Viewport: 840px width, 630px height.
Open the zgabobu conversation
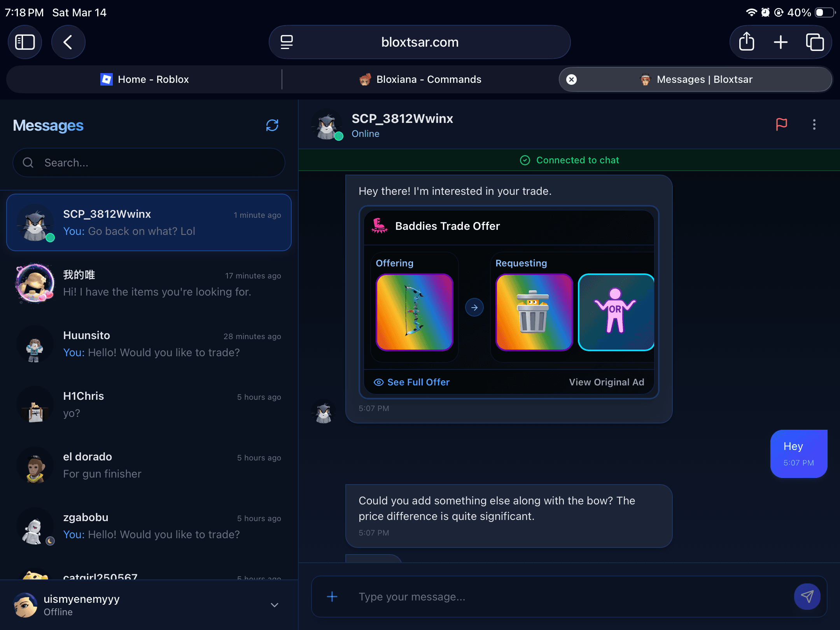149,526
